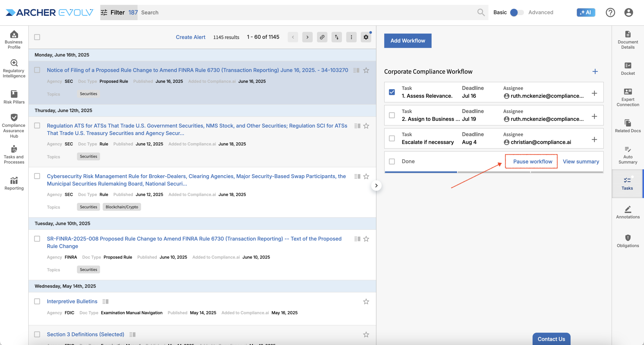
Task: Open sort options with arrows icon
Action: pos(337,37)
